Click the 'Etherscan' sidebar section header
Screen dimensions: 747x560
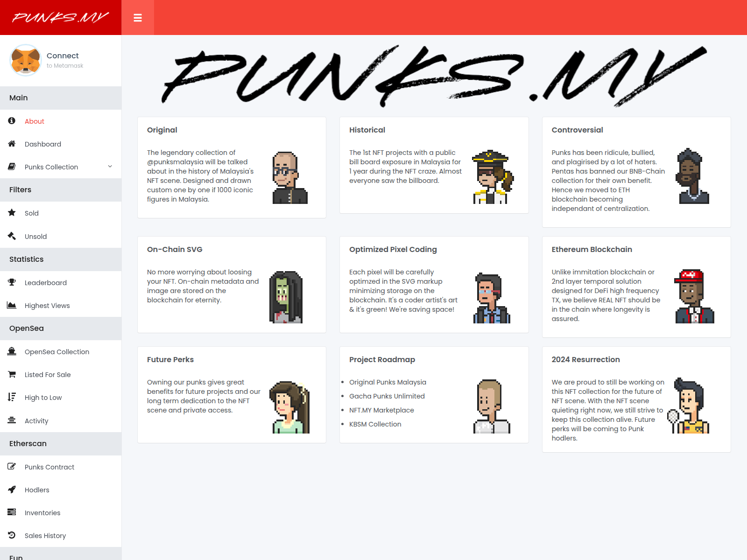[61, 444]
